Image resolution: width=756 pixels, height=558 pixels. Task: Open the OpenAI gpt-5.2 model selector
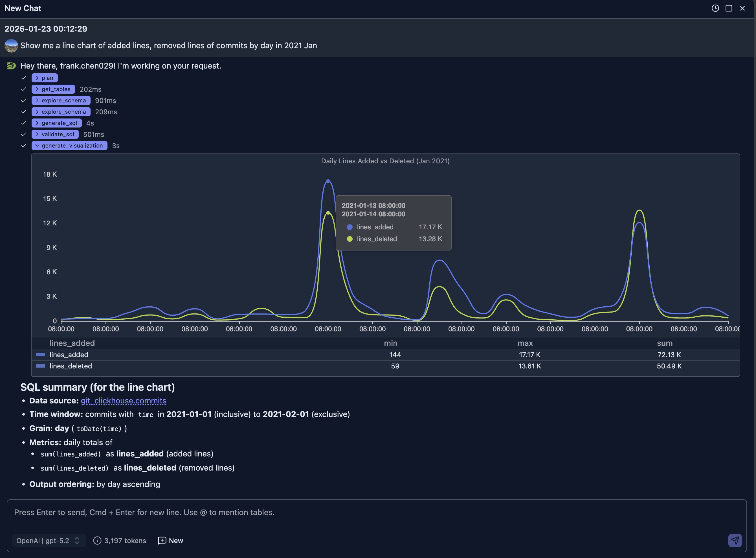[x=49, y=541]
